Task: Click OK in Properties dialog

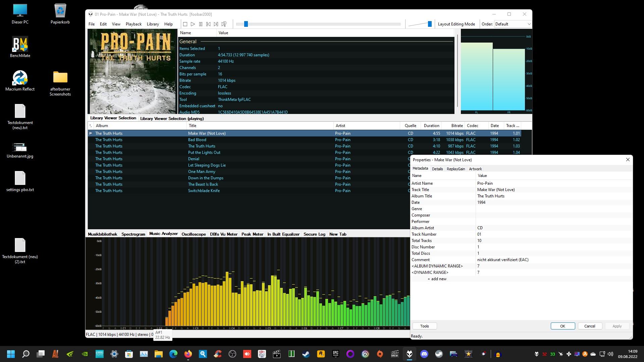Action: pyautogui.click(x=562, y=326)
